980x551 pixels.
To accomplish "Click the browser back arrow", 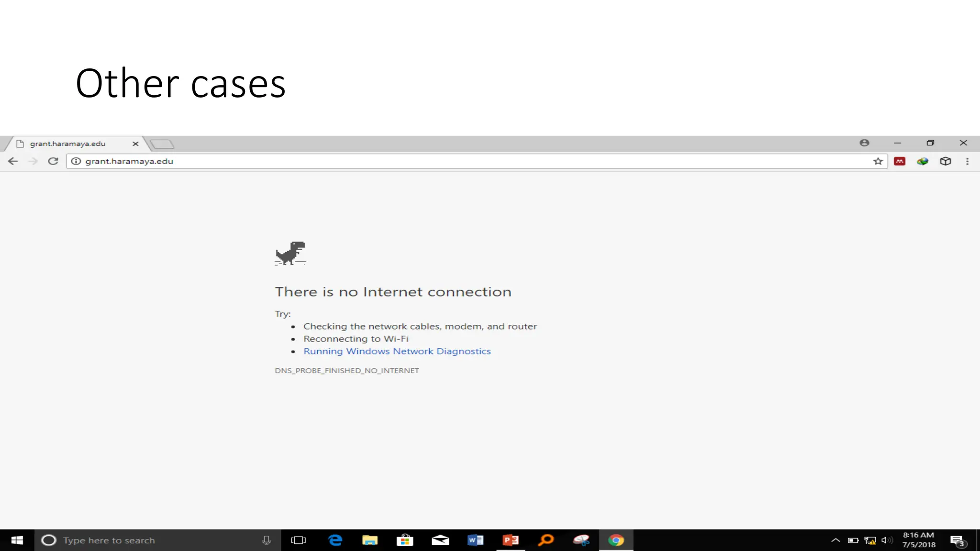I will pyautogui.click(x=13, y=161).
